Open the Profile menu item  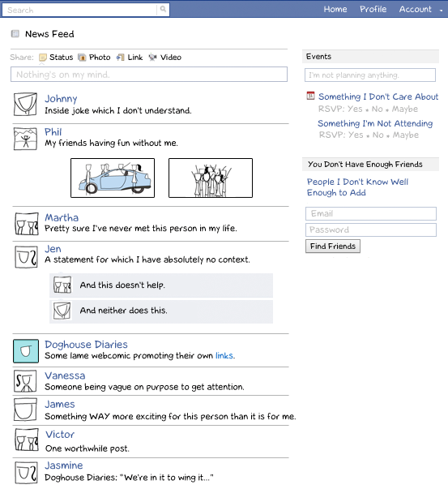point(373,10)
